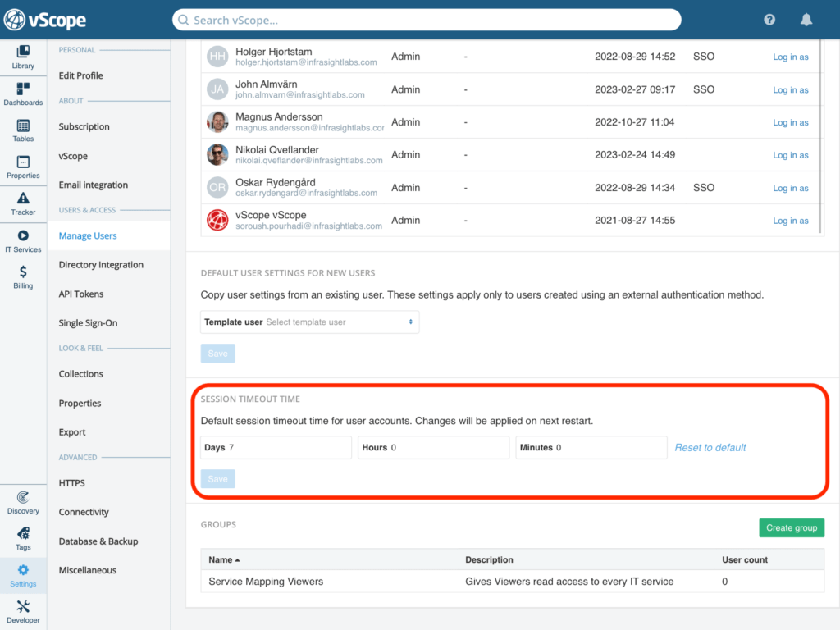Sort groups by Name column arrow
The image size is (840, 630).
tap(237, 560)
